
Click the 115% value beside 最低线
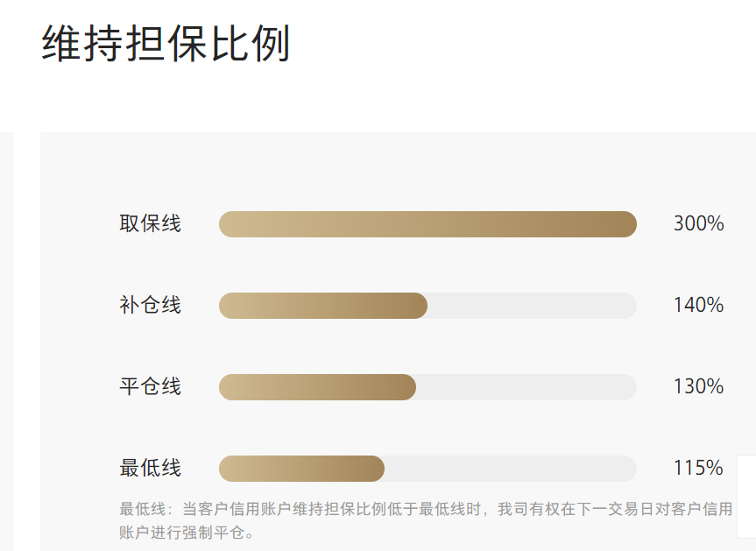(698, 468)
